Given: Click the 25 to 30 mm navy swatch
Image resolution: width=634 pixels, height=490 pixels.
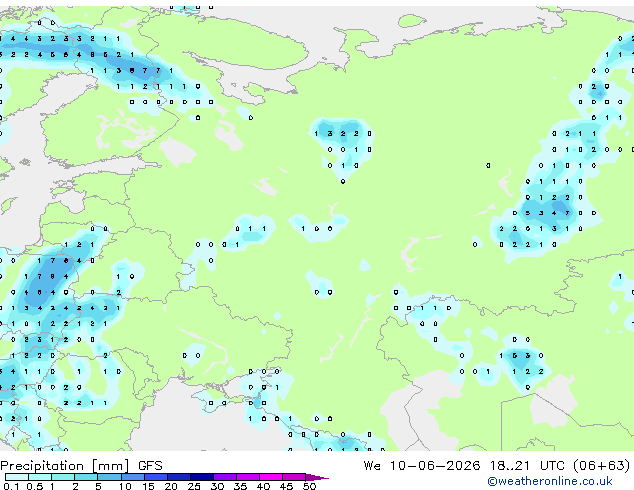Looking at the screenshot, I should point(202,477).
